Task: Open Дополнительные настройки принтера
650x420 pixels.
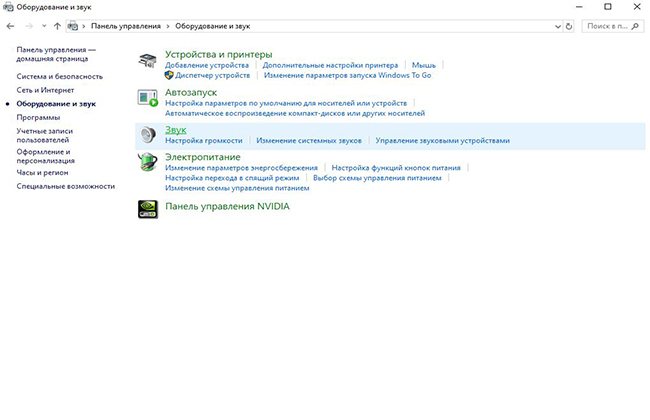Action: tap(330, 65)
